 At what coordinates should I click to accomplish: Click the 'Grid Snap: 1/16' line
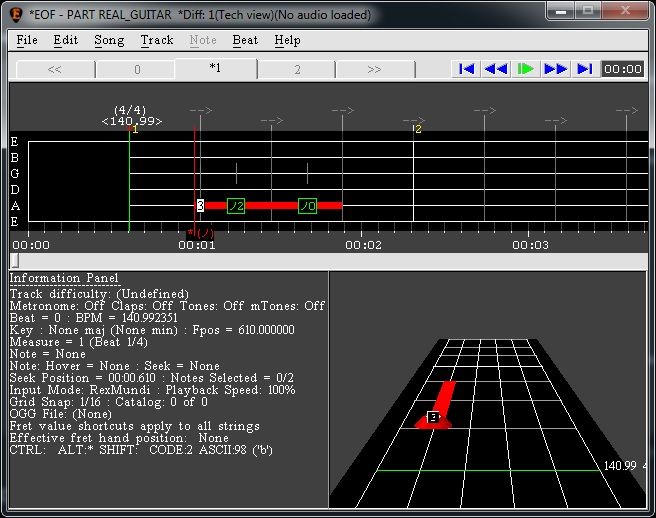pos(55,402)
